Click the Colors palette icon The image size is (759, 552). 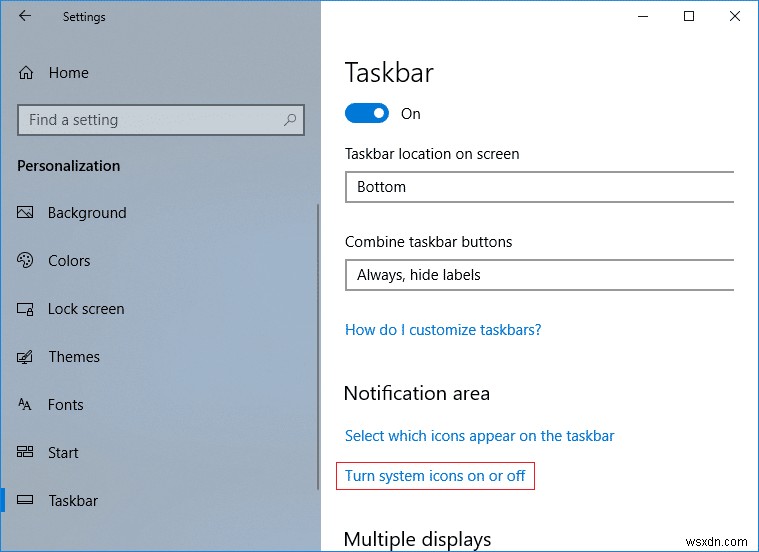point(26,261)
